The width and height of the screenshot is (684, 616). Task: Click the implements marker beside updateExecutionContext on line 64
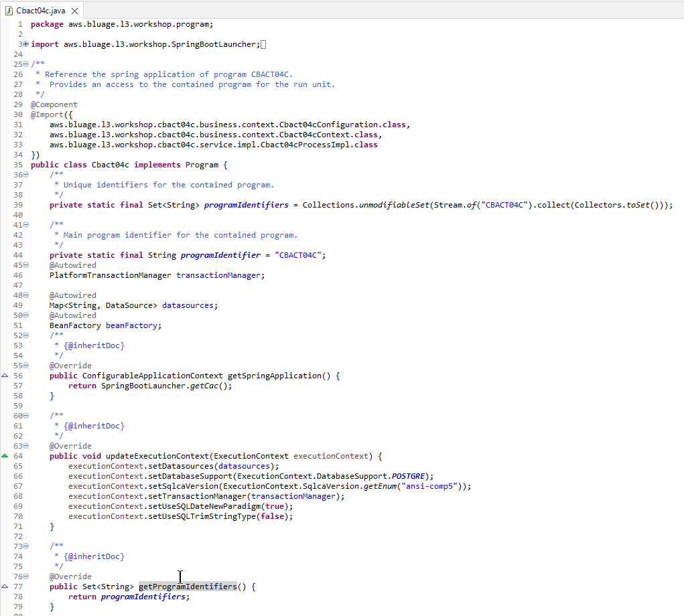click(x=5, y=456)
